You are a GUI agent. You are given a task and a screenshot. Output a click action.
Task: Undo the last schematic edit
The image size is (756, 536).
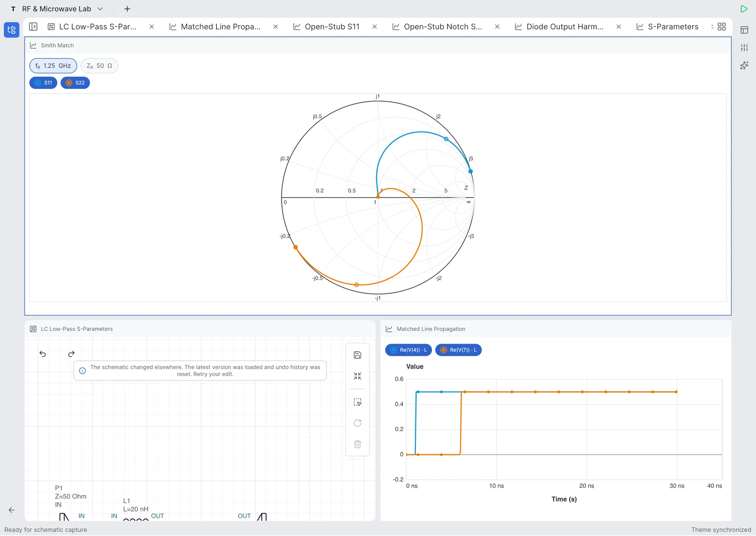(43, 354)
